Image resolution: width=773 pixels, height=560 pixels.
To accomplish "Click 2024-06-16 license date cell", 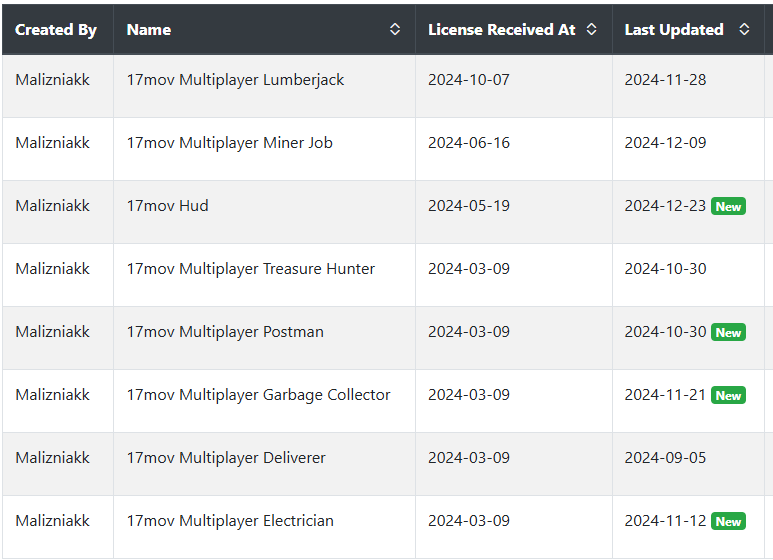I will [469, 143].
